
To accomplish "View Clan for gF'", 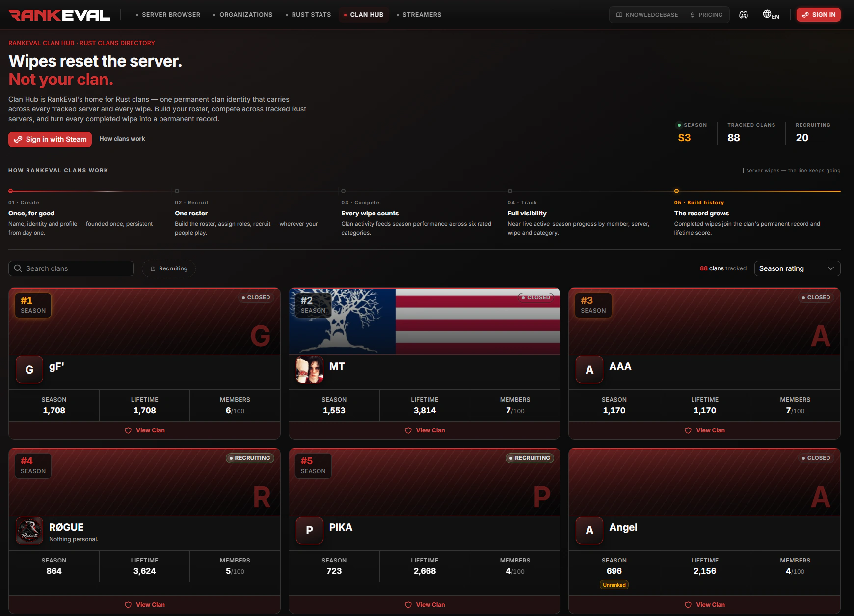I will click(144, 430).
